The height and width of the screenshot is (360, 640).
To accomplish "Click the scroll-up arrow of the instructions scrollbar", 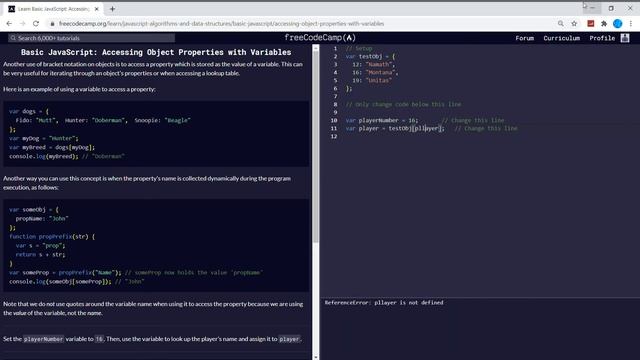I will [316, 48].
